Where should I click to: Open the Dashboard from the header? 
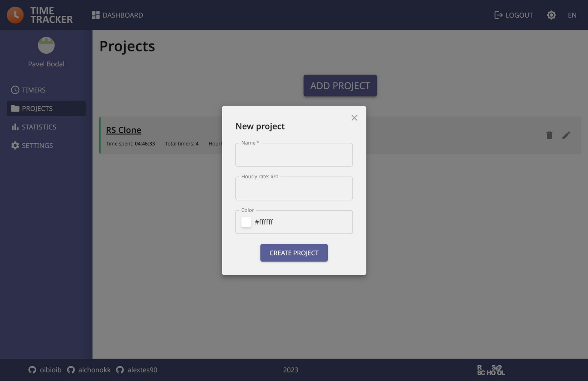click(x=118, y=15)
